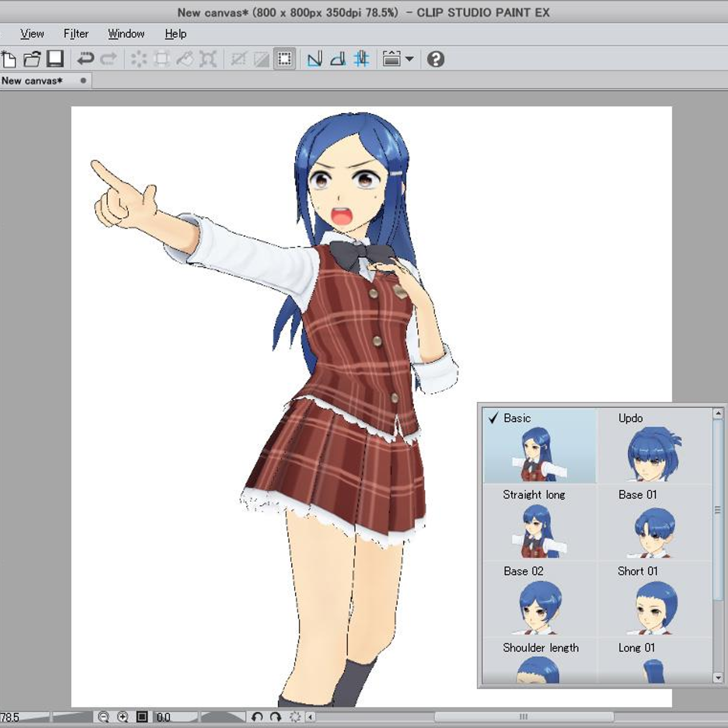The width and height of the screenshot is (728, 728).
Task: Click the Scale/Rotate transform icon
Action: (x=208, y=59)
